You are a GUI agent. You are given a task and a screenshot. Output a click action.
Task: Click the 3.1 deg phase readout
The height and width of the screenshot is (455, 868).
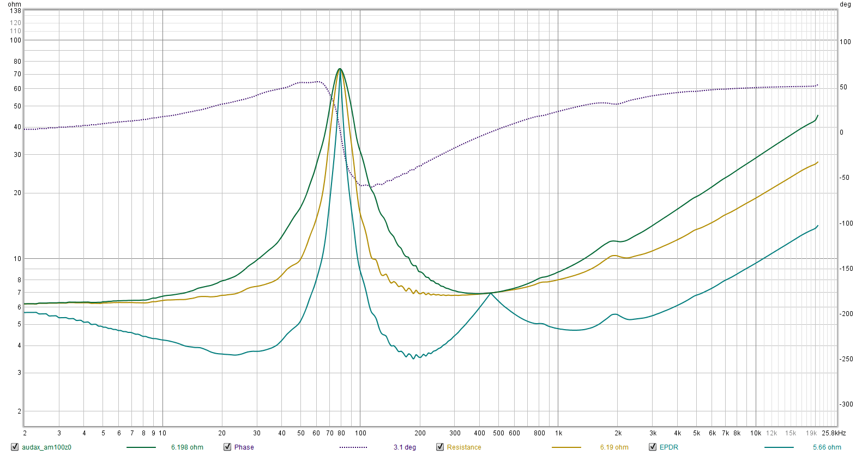point(405,447)
